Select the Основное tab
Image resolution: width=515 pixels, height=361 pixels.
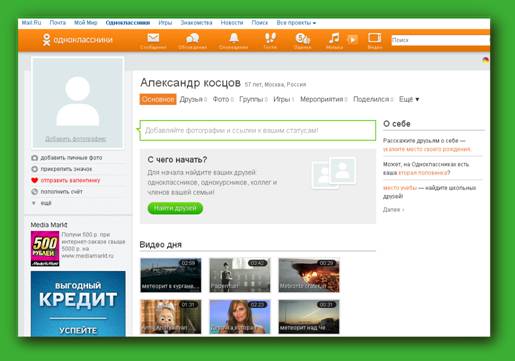[158, 99]
